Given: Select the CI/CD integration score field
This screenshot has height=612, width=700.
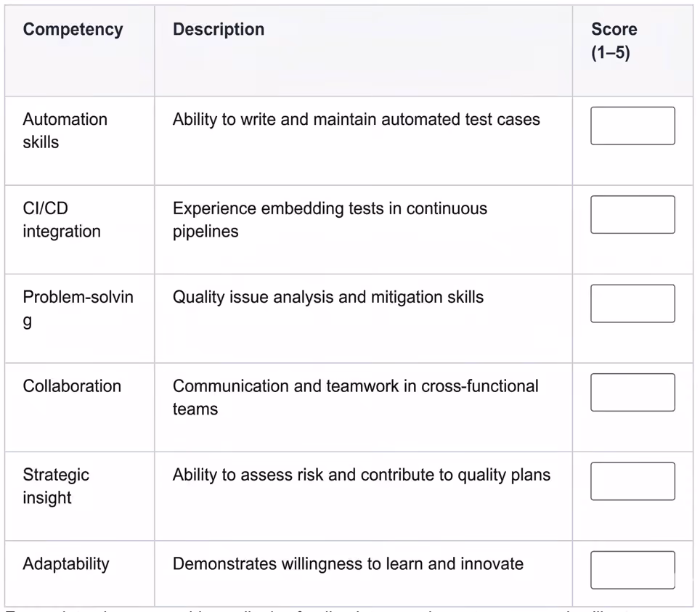Looking at the screenshot, I should 632,214.
